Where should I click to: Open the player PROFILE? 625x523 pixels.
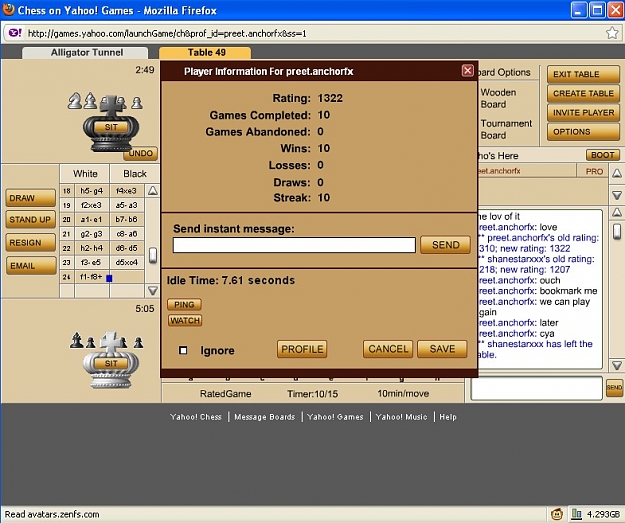[x=302, y=349]
